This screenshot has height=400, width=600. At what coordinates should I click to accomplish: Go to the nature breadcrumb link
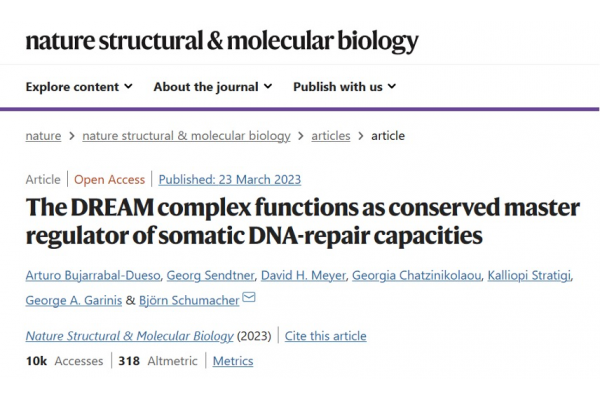(x=43, y=136)
